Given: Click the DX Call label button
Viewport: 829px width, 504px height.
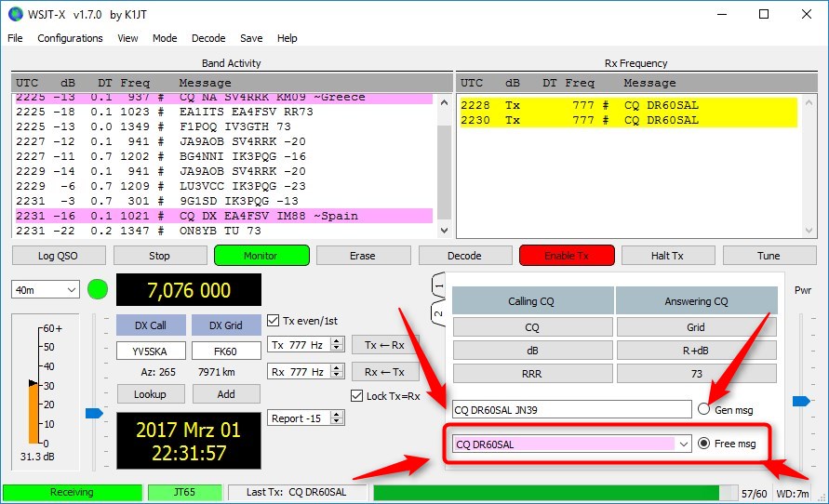Looking at the screenshot, I should click(x=151, y=325).
